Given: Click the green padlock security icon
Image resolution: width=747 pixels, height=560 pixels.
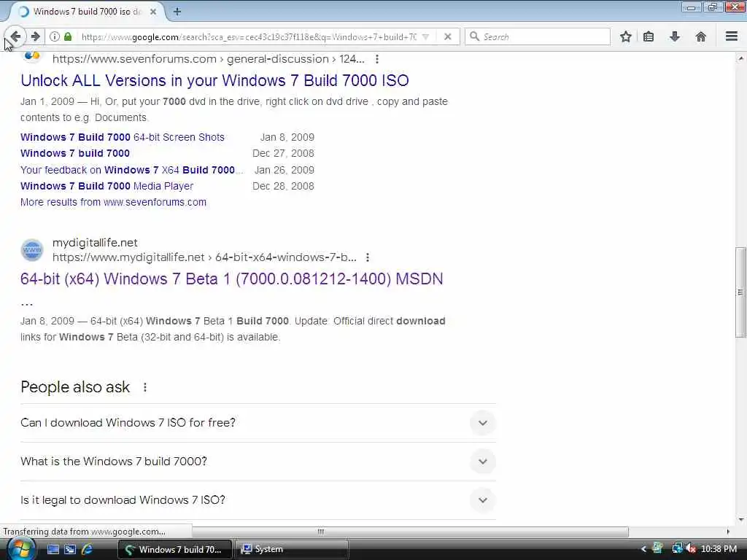Looking at the screenshot, I should (68, 36).
